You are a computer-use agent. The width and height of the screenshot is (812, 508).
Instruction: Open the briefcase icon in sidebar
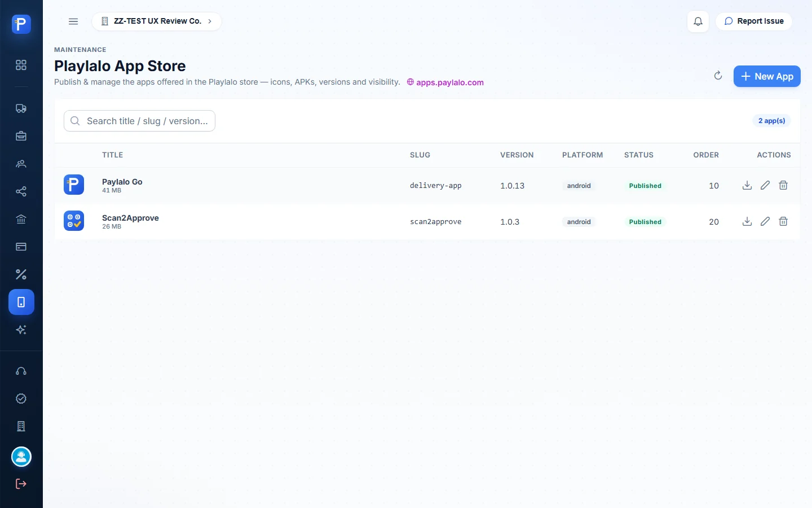[x=21, y=136]
